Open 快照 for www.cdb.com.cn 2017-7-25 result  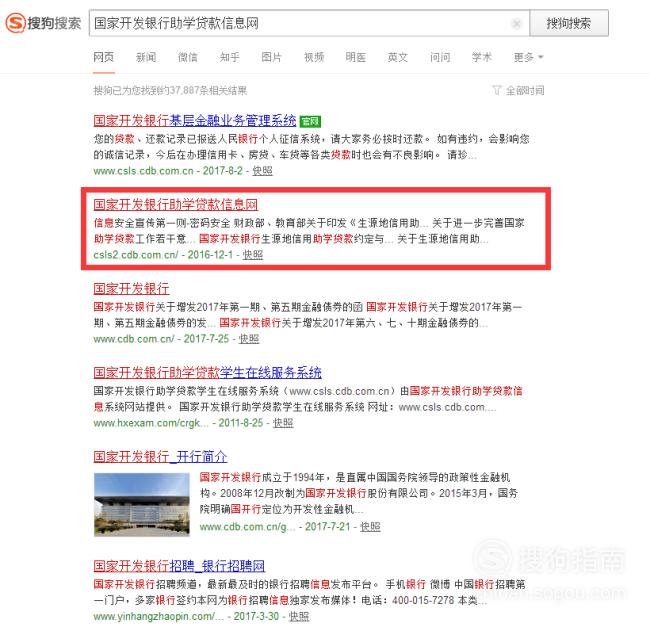click(249, 339)
